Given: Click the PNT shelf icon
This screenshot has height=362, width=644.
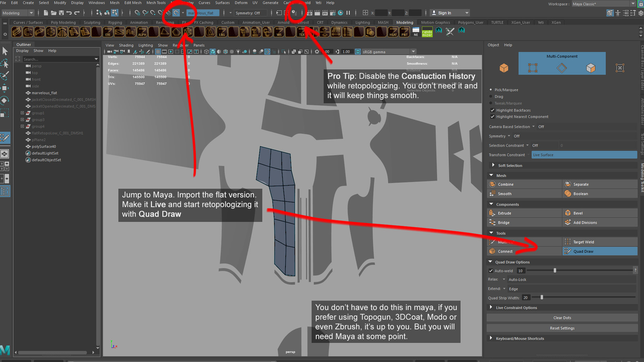Looking at the screenshot, I should point(405,32).
